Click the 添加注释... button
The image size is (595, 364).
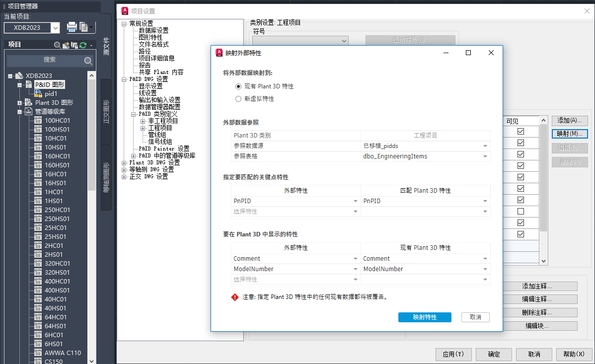[536, 286]
